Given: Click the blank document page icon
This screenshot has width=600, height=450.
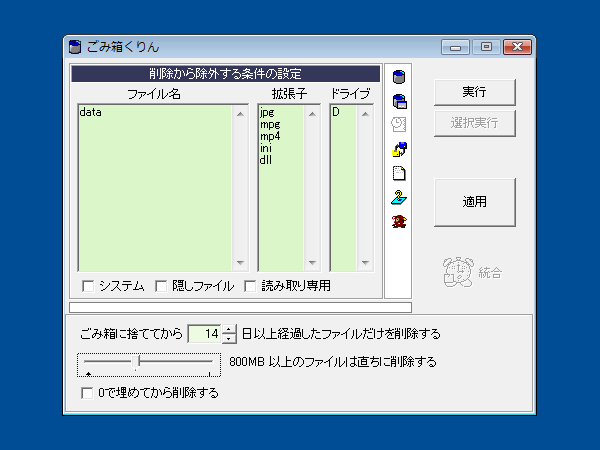Looking at the screenshot, I should [x=399, y=173].
